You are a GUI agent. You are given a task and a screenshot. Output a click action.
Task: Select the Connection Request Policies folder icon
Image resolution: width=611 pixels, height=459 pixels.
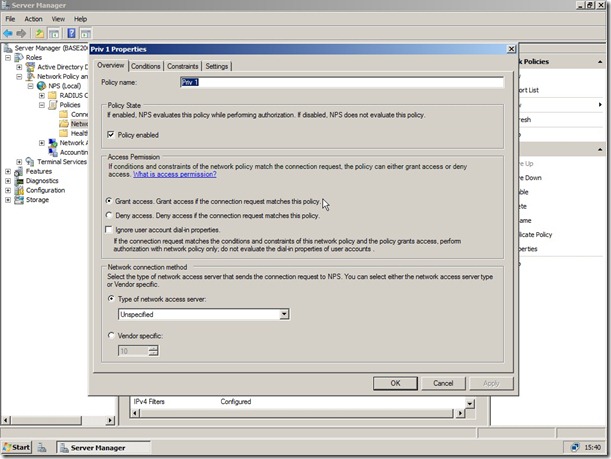click(64, 114)
